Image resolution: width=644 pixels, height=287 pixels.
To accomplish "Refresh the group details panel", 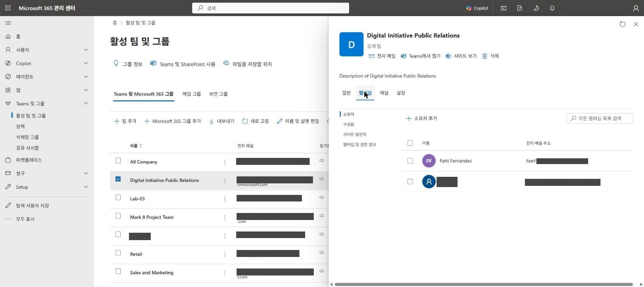I will coord(622,24).
